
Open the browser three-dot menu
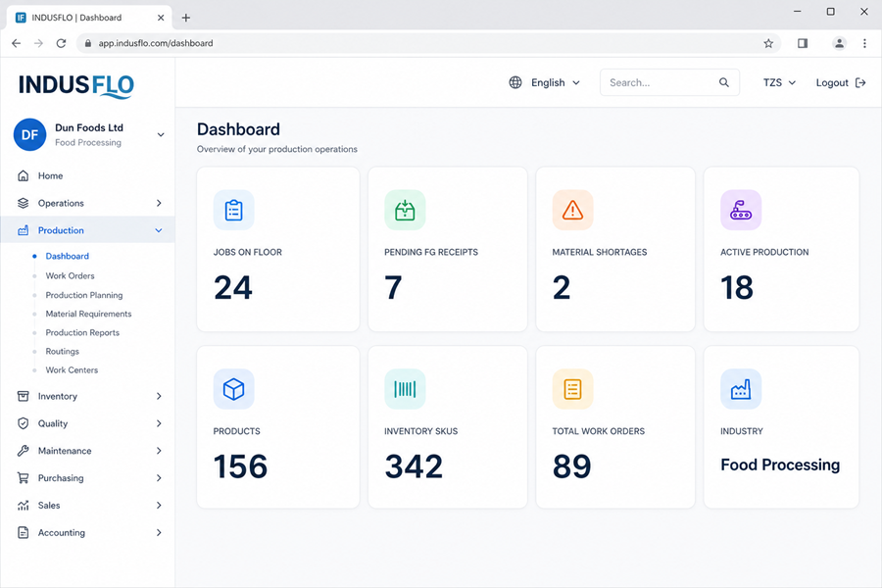coord(864,43)
